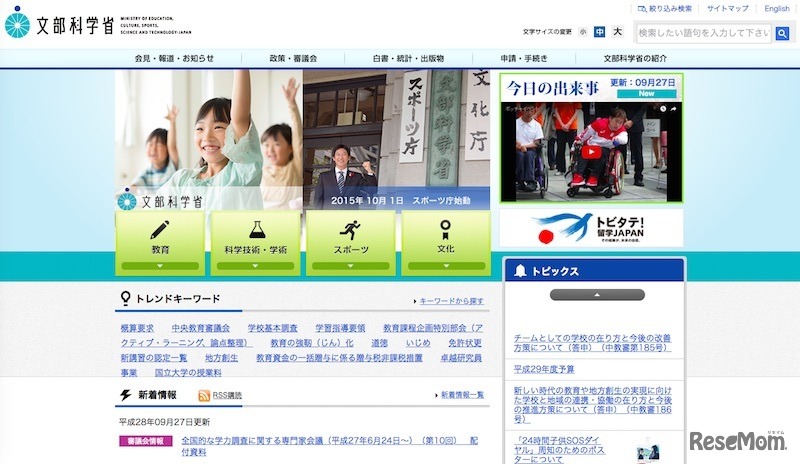Expand the スポーツ tile dropdown arrow
Screen dimensions: 800x464
coord(351,266)
